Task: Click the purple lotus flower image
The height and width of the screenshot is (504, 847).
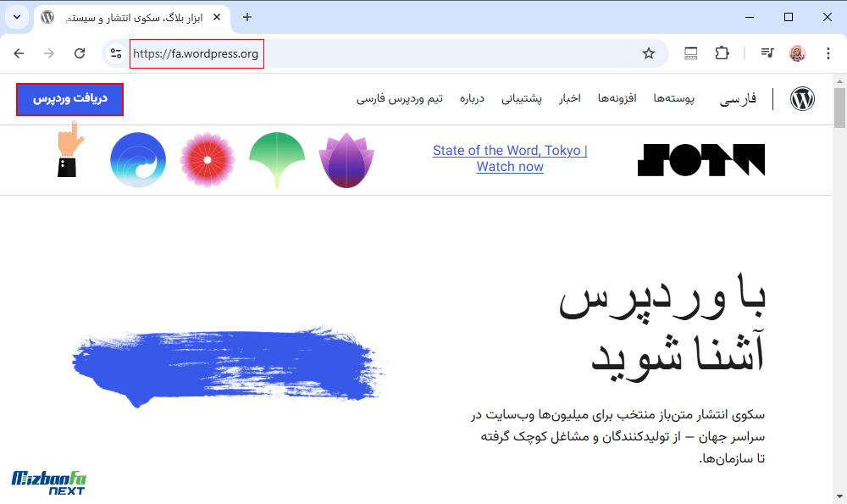Action: click(346, 160)
